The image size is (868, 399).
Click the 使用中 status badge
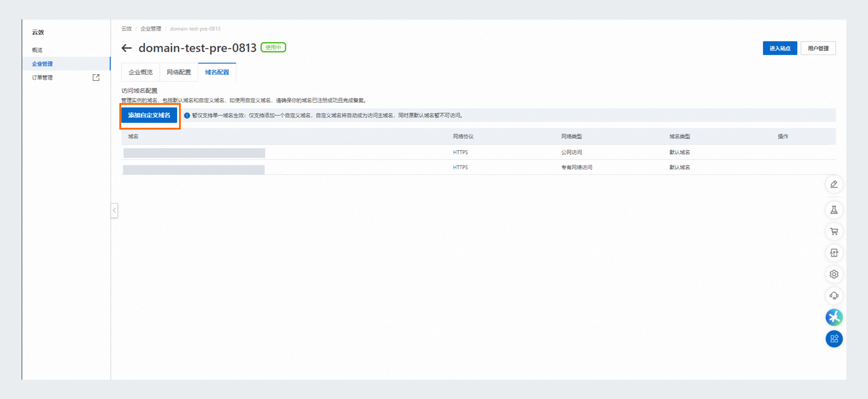click(x=273, y=48)
